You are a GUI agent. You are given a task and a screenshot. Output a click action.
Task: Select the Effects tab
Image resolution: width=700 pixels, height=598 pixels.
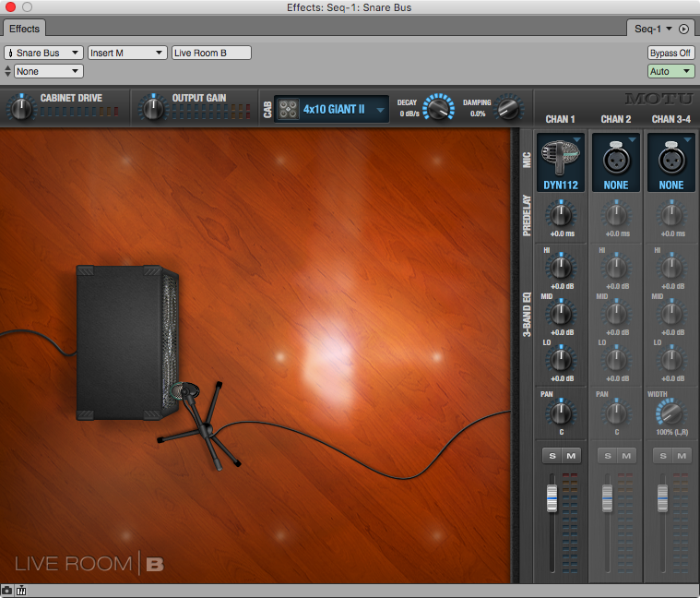point(24,29)
